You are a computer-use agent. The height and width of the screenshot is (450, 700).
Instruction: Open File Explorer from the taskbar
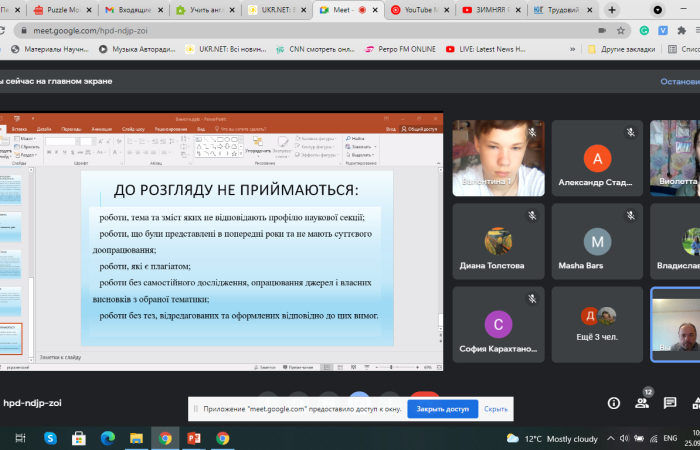(136, 438)
